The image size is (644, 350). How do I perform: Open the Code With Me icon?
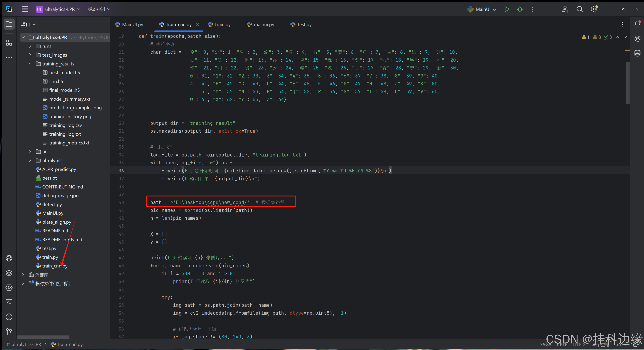click(565, 9)
